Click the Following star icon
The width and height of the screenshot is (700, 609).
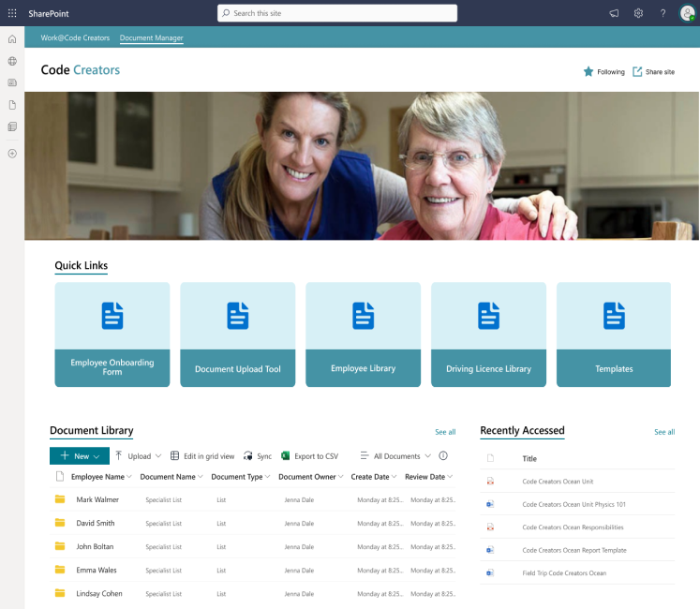588,72
